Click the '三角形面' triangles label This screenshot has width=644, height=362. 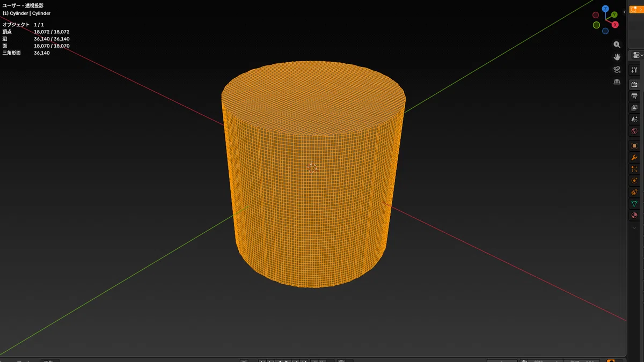(12, 53)
